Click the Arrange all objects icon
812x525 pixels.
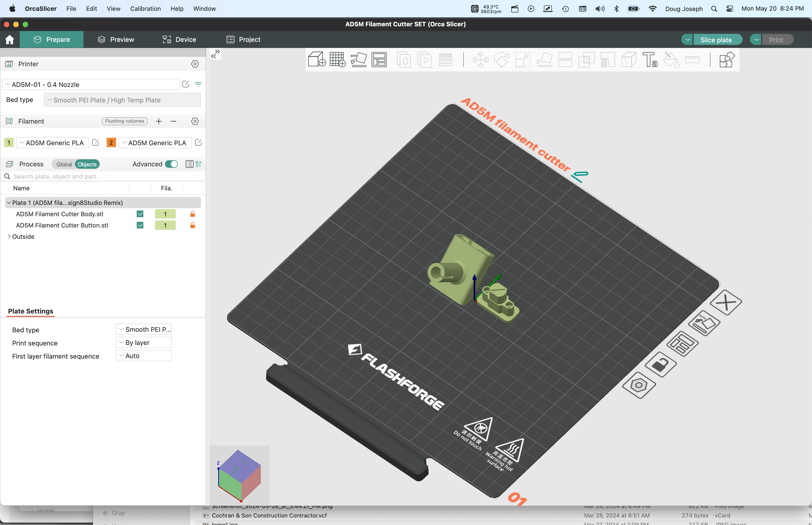point(379,60)
